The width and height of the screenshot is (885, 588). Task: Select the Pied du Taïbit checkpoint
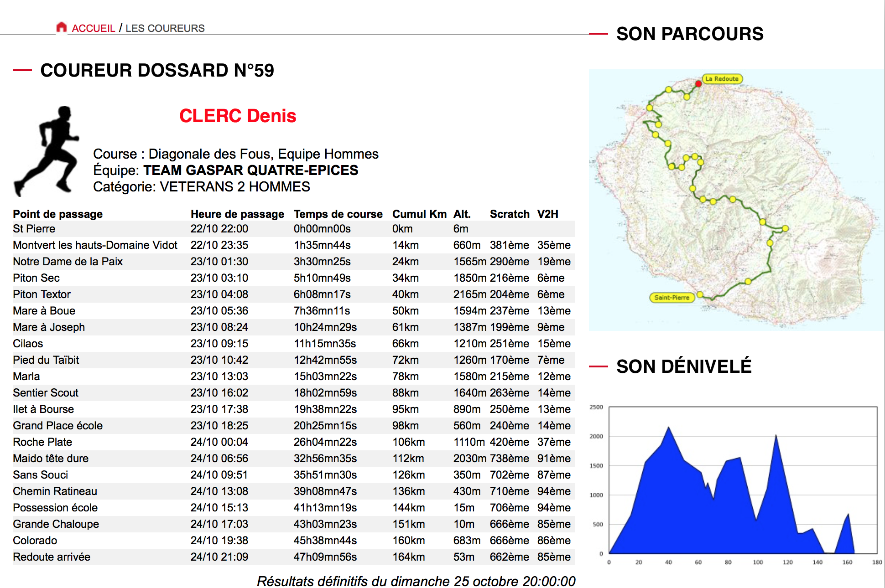[x=294, y=360]
